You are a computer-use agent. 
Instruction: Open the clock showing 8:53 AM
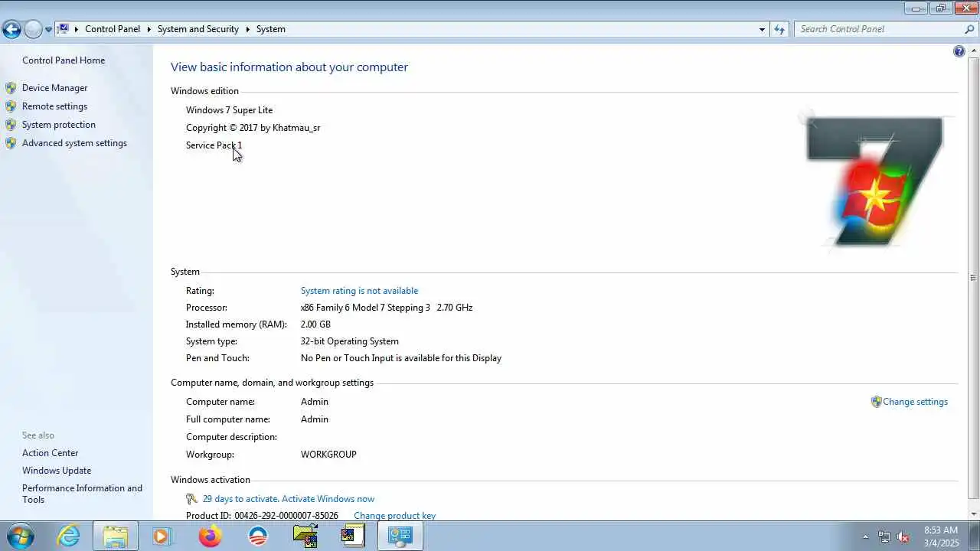pos(941,536)
